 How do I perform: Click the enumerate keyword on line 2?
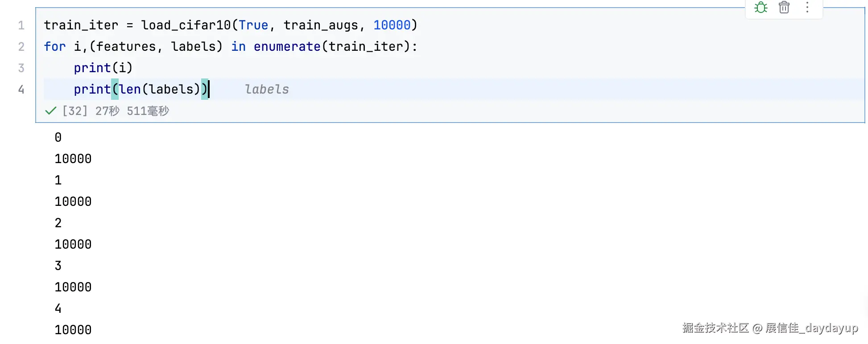[287, 47]
